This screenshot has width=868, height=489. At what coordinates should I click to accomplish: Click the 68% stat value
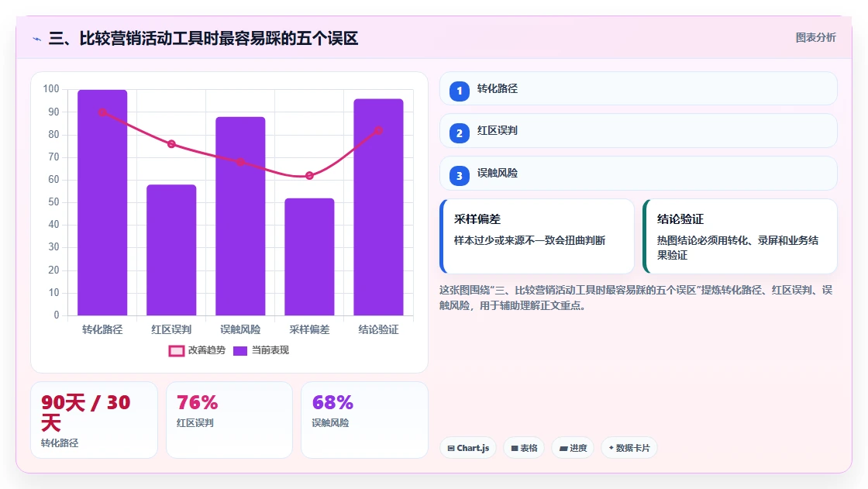[332, 403]
